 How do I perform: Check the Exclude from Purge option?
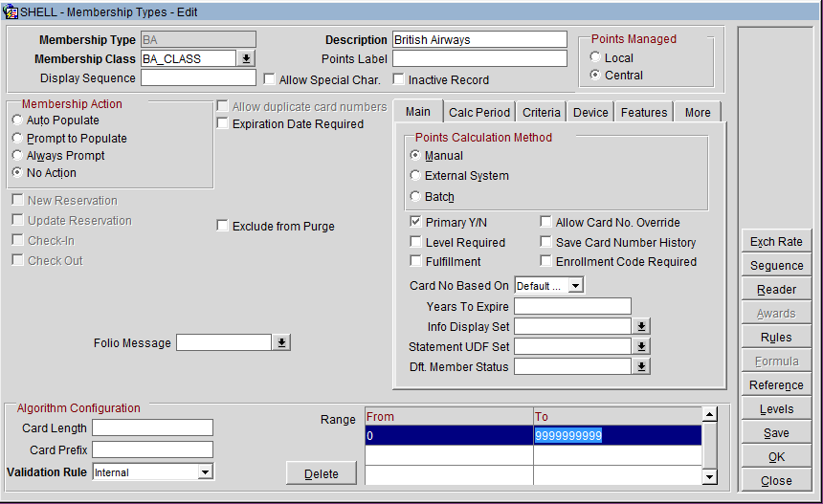pyautogui.click(x=223, y=227)
